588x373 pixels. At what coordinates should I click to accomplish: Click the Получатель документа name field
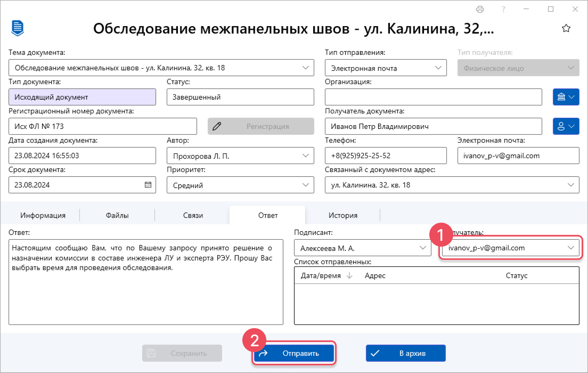point(433,126)
